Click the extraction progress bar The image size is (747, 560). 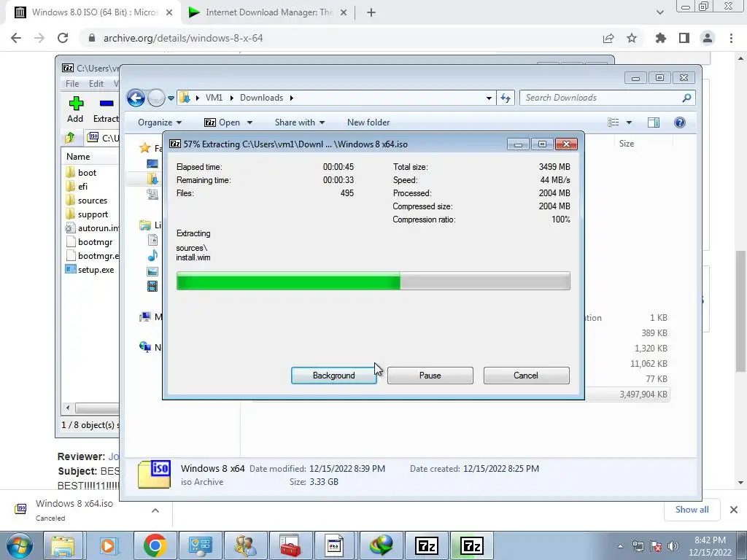373,281
